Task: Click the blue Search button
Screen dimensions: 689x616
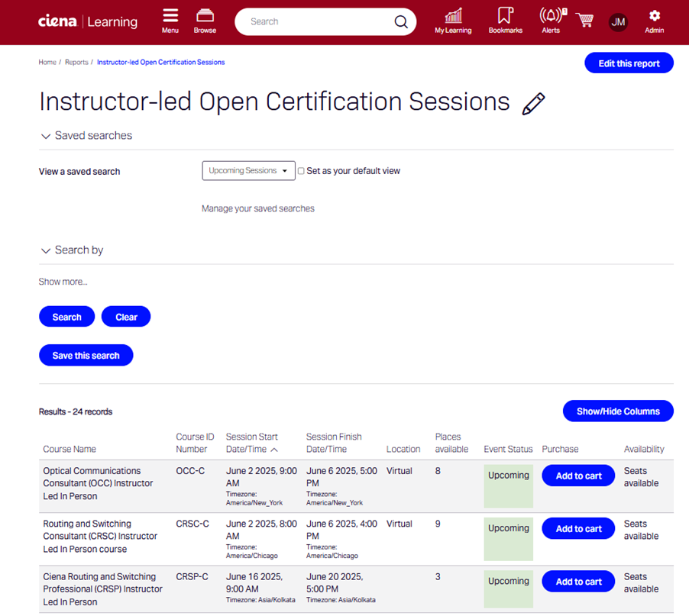Action: click(66, 317)
